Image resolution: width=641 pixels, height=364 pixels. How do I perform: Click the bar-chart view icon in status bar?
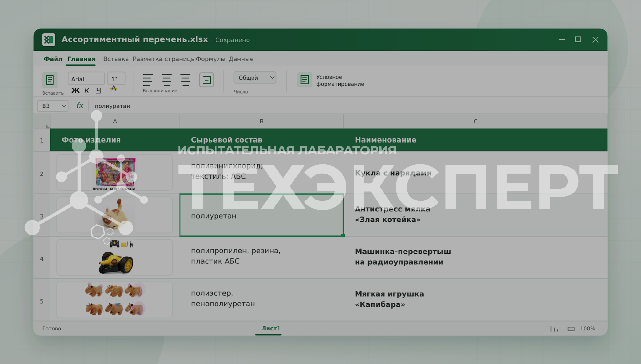pyautogui.click(x=554, y=329)
